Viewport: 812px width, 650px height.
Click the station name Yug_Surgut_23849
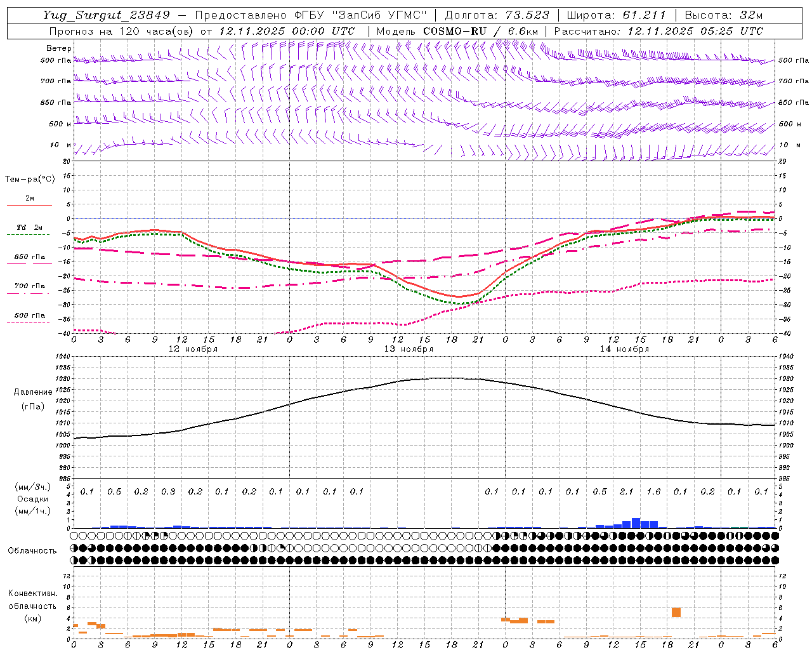[107, 15]
